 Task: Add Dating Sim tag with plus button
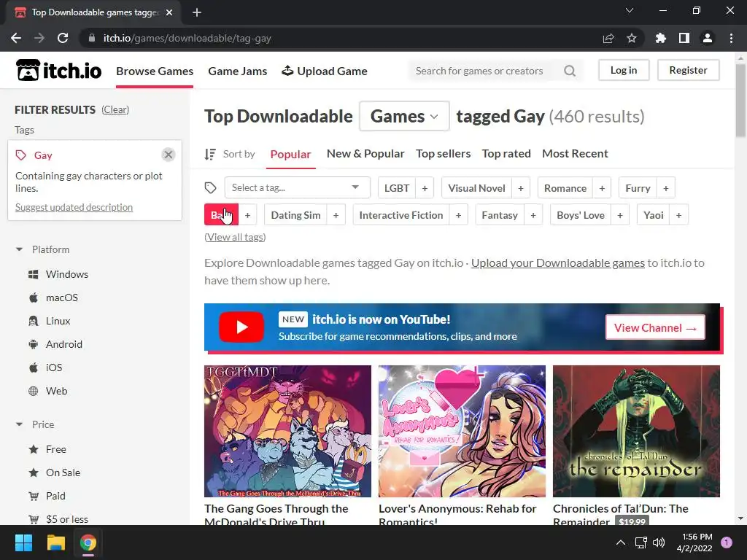pos(336,215)
